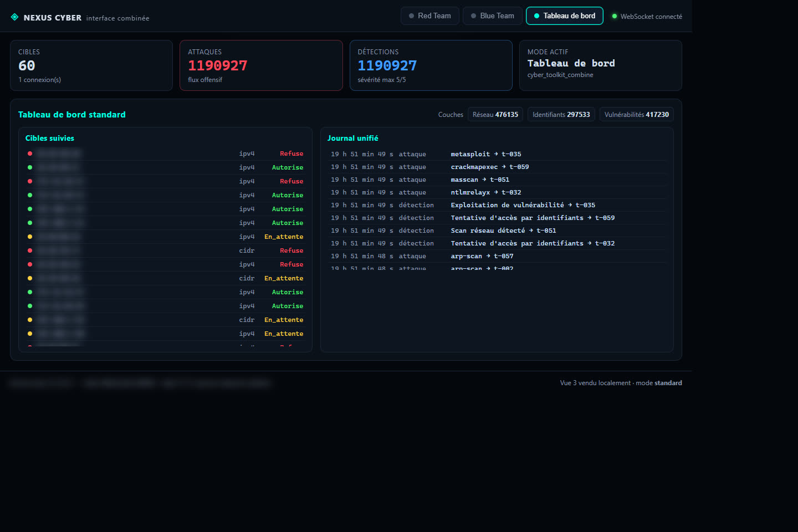Click the Vulnérabilités 417230 layer chip
Viewport: 798px width, 532px height.
tap(636, 114)
